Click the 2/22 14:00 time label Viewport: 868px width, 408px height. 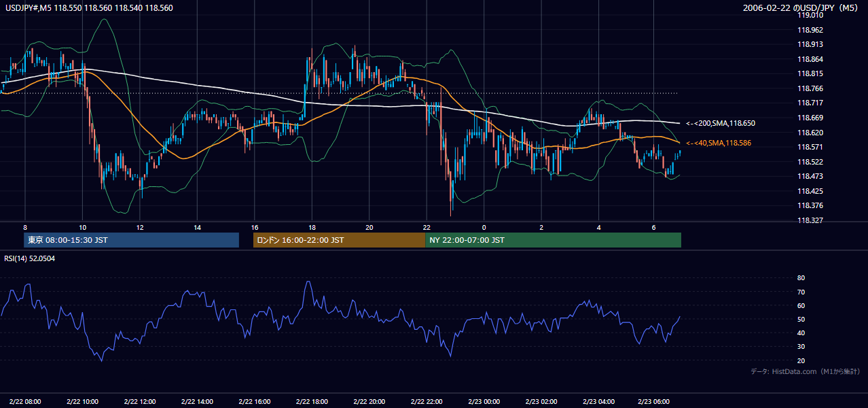coord(198,401)
